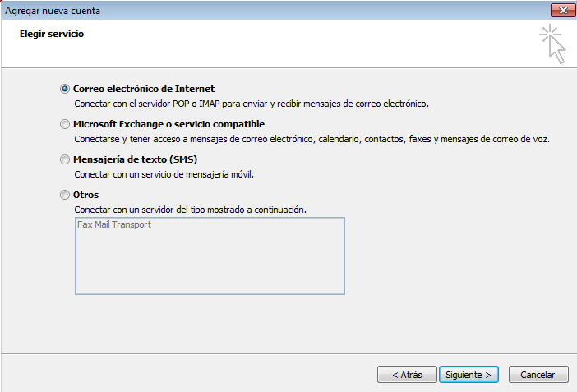Click the Agregar nueva cuenta title bar
This screenshot has height=392, width=577.
click(276, 11)
